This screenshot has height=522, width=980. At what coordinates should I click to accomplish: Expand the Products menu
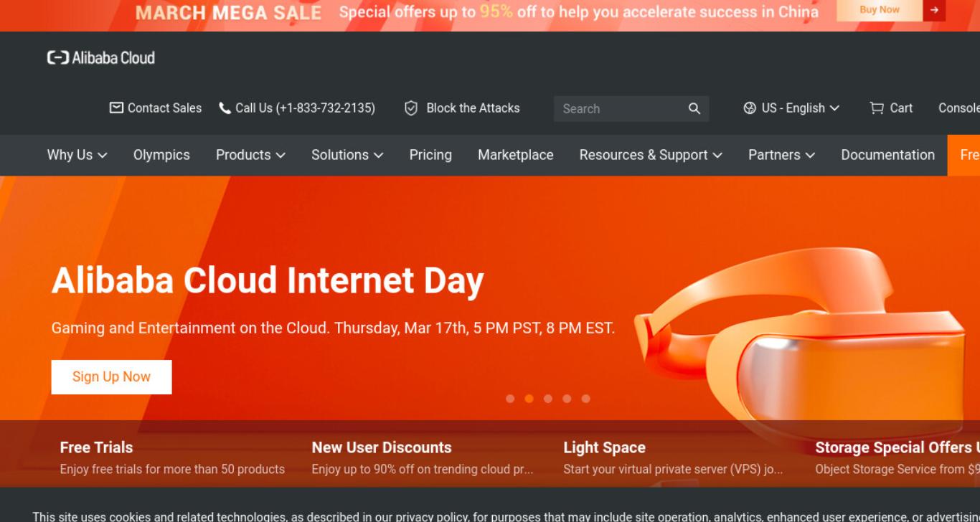click(250, 155)
